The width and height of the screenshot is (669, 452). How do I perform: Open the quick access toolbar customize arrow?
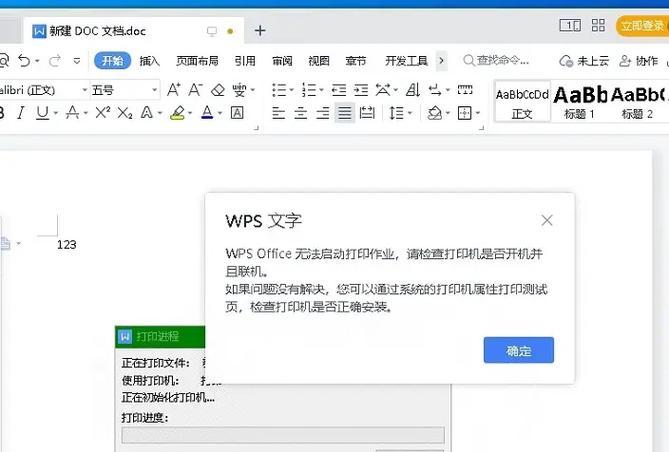(77, 61)
